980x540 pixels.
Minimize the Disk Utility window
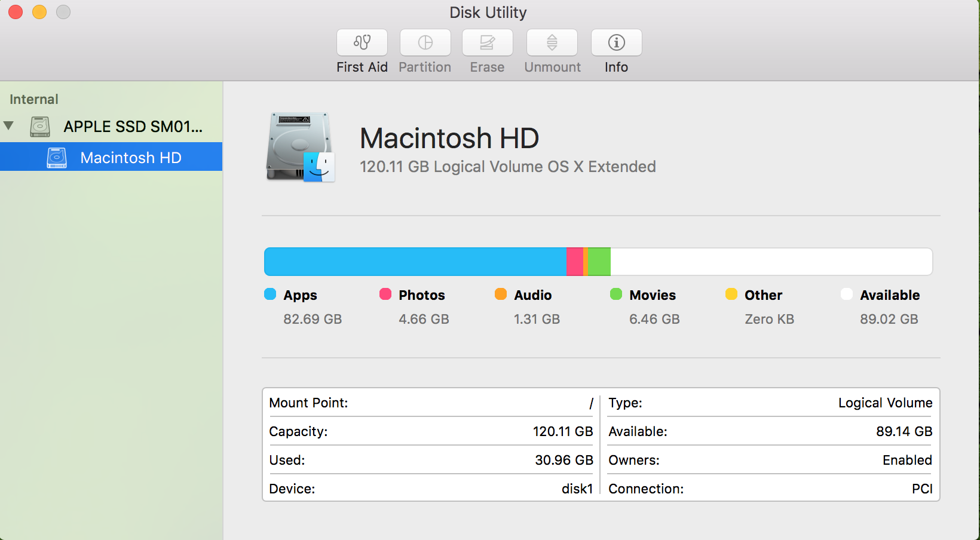tap(39, 12)
